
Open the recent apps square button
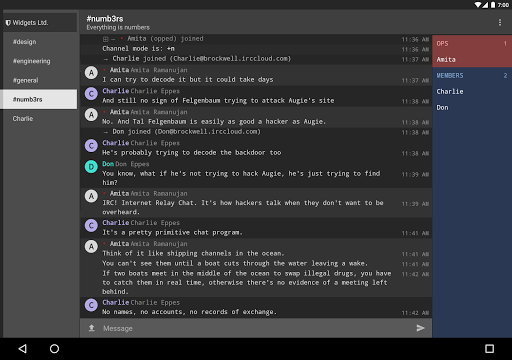(x=489, y=349)
